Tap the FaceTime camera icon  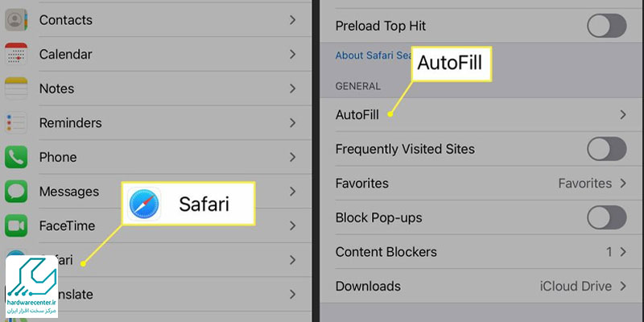pyautogui.click(x=16, y=225)
